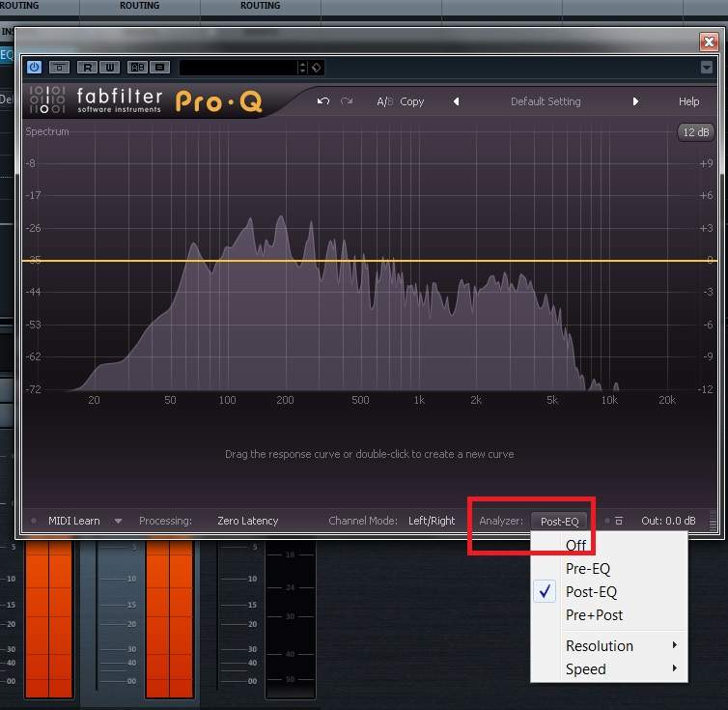The width and height of the screenshot is (728, 710).
Task: Click the drag response curve hint text
Action: pyautogui.click(x=369, y=454)
